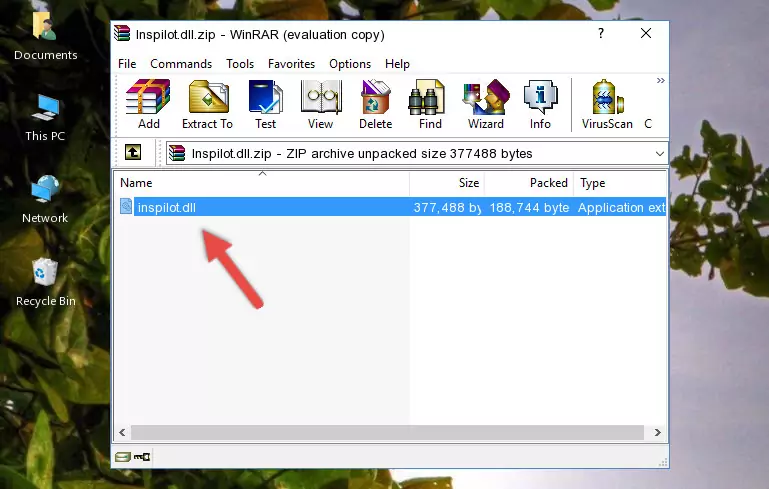Click the 377,488 size cell

tap(447, 207)
